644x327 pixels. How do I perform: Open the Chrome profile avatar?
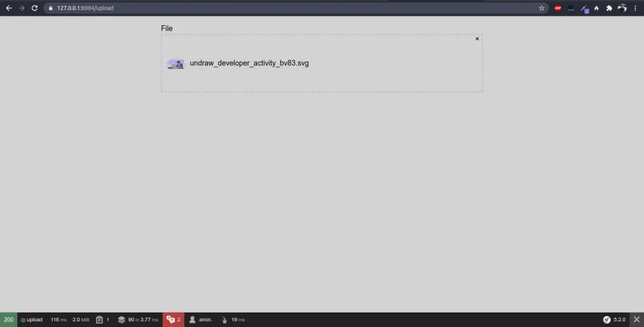coord(622,8)
